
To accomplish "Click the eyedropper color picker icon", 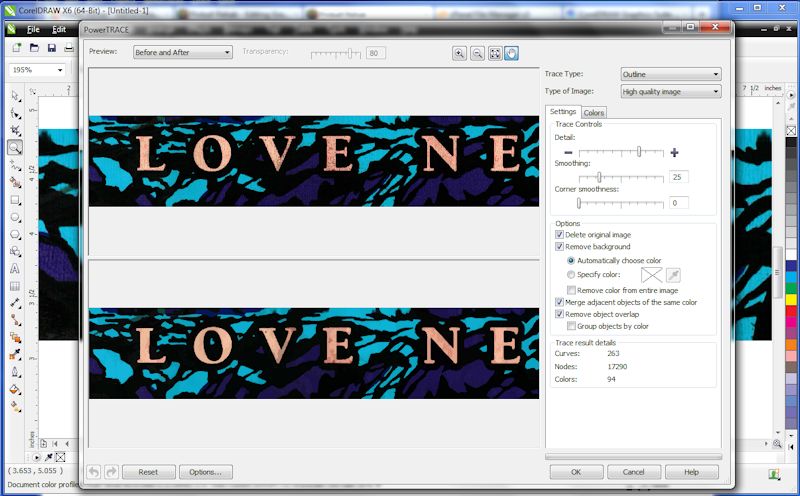I will [x=674, y=275].
